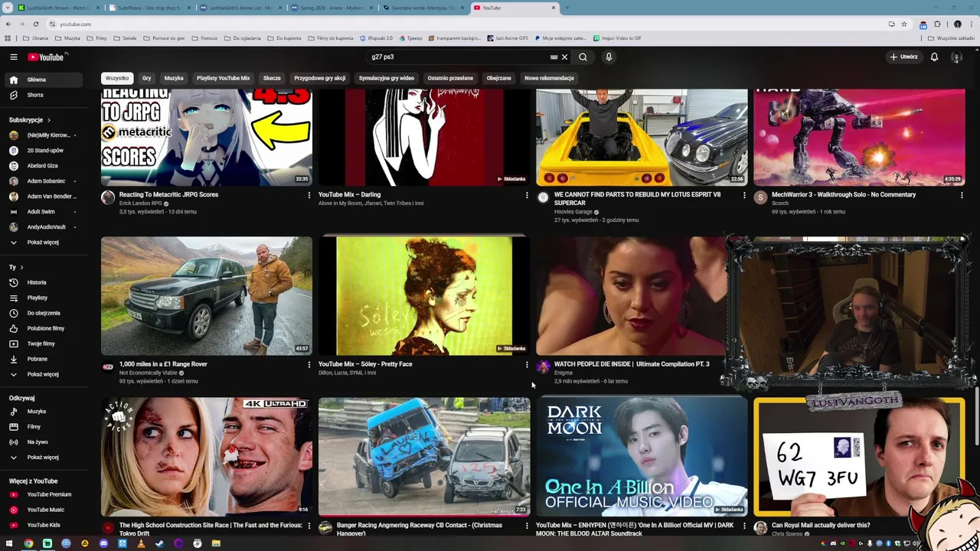Expand Pokaż więcej under subscriptions
This screenshot has height=551, width=980.
click(x=44, y=242)
